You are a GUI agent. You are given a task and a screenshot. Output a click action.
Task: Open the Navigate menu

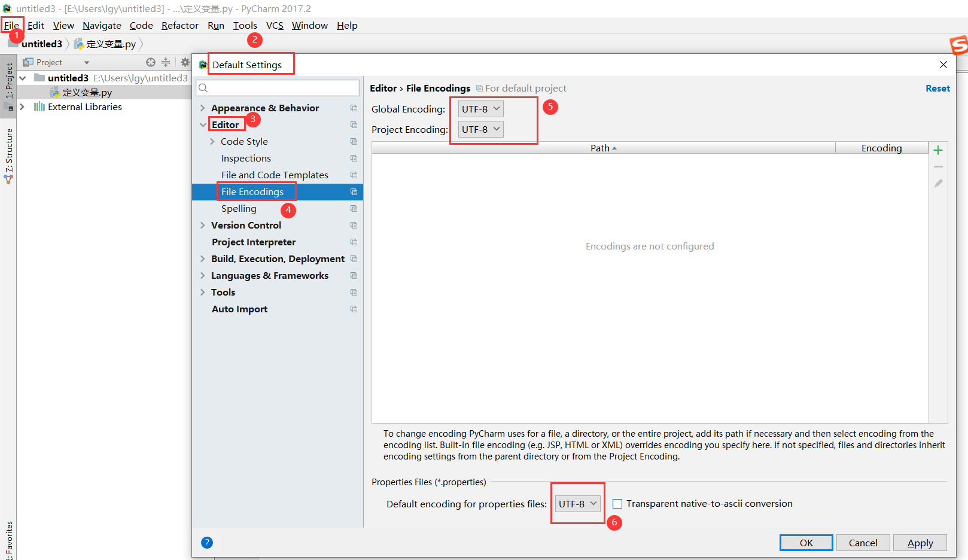point(102,25)
